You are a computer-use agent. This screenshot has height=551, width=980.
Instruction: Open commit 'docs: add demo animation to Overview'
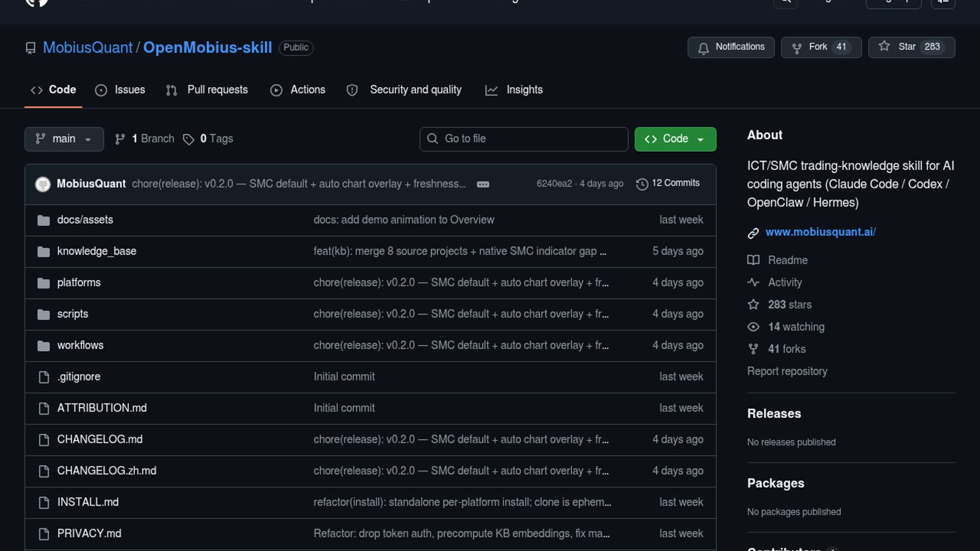click(404, 220)
